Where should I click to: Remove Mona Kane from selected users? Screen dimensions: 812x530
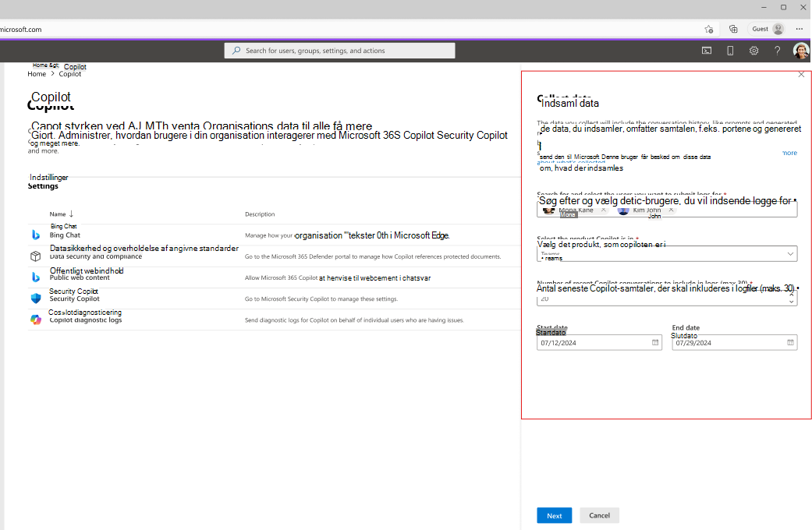tap(603, 210)
